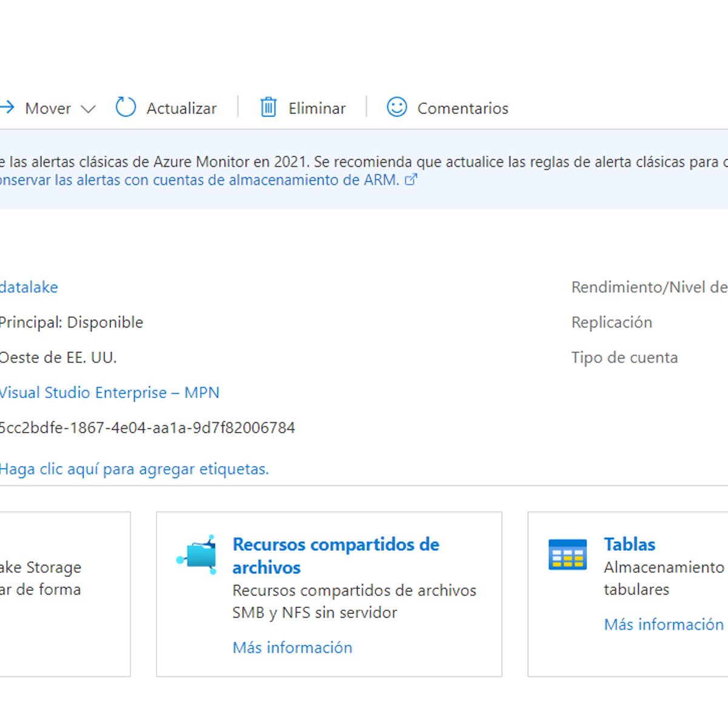
Task: Open the Tablas service heading
Action: pos(630,544)
